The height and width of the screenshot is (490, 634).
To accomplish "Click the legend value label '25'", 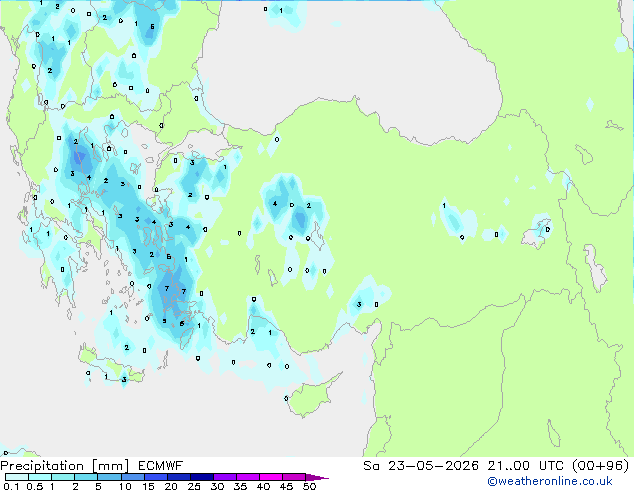I will tap(194, 486).
